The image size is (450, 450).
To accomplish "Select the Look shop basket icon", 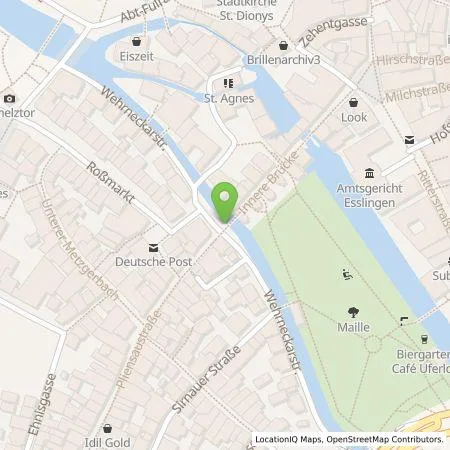I will pos(354,102).
